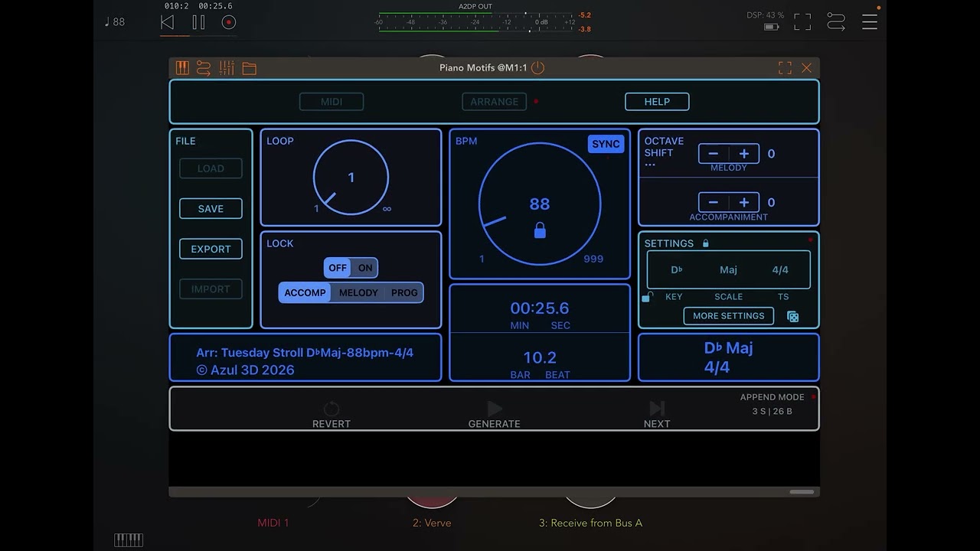The height and width of the screenshot is (551, 980).
Task: Open the mixer sliders icon in plugin header
Action: (227, 68)
